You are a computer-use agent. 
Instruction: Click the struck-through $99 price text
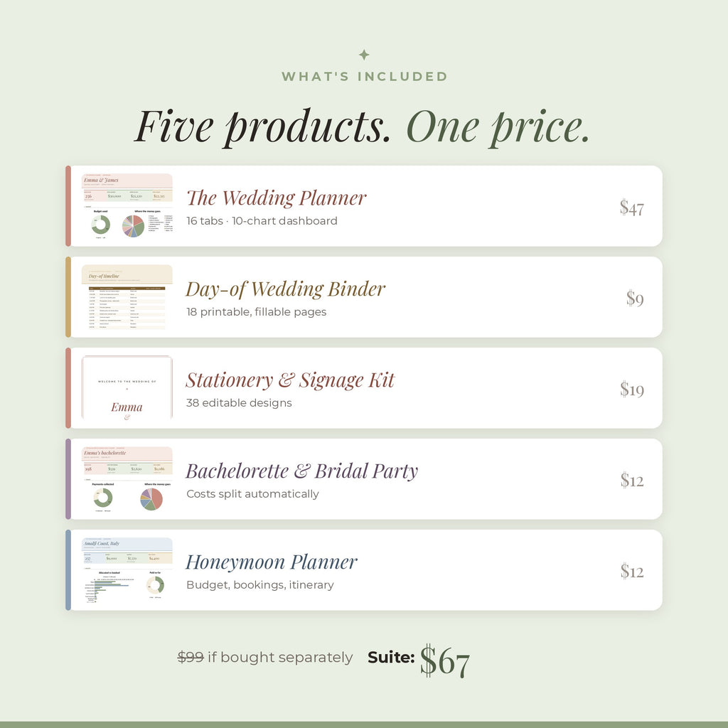click(x=191, y=657)
